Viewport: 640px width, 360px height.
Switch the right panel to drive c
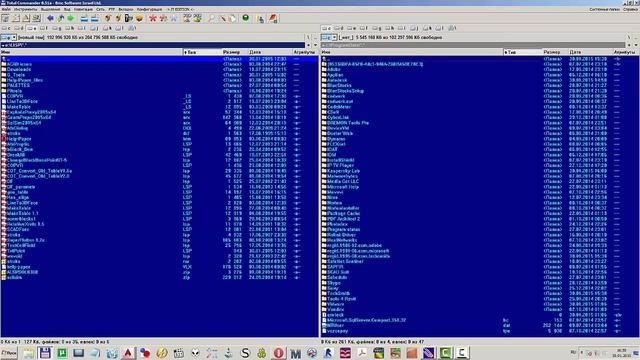(x=326, y=28)
